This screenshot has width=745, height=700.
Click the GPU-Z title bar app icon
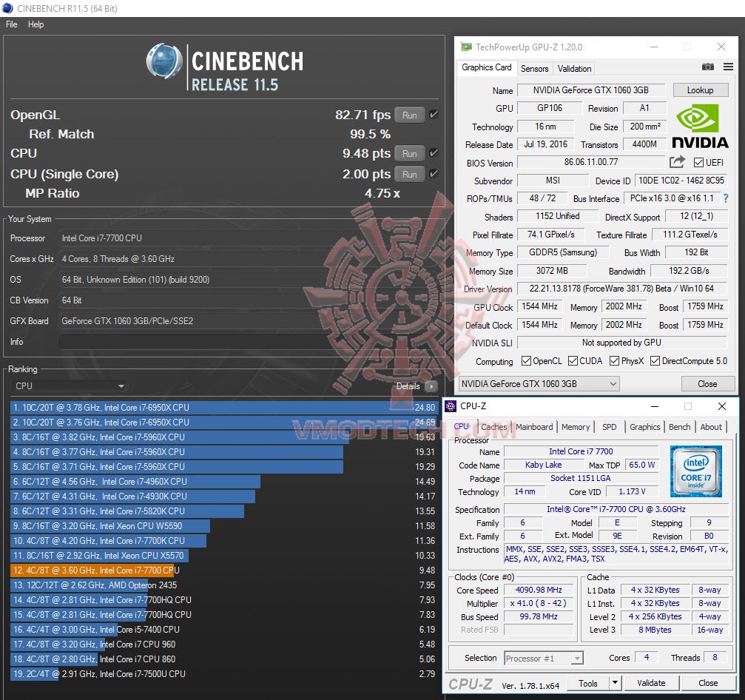click(x=467, y=47)
